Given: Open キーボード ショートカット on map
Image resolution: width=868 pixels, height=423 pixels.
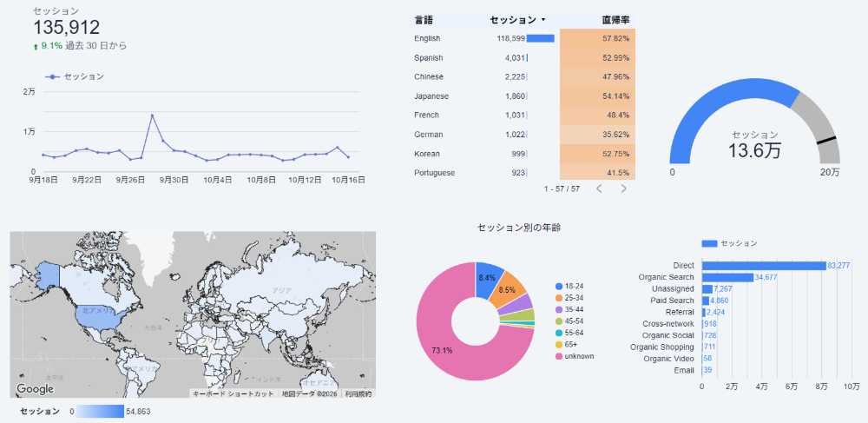Looking at the screenshot, I should tap(233, 393).
